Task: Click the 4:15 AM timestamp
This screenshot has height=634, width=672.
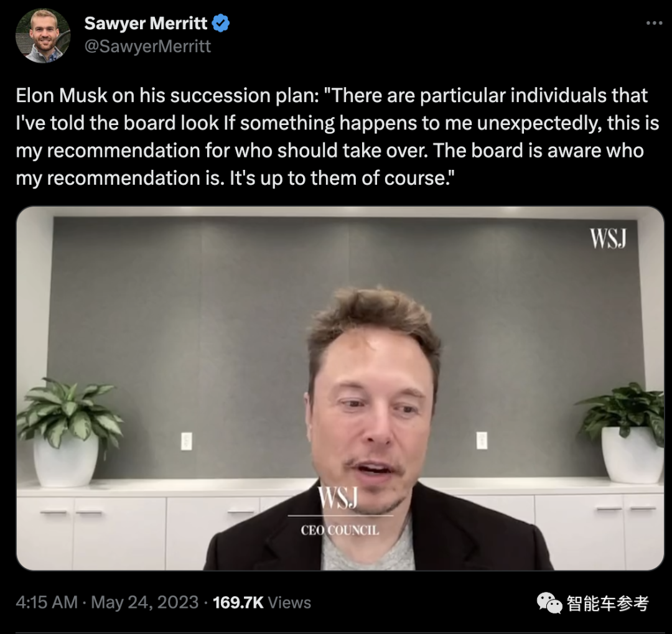Action: coord(47,602)
